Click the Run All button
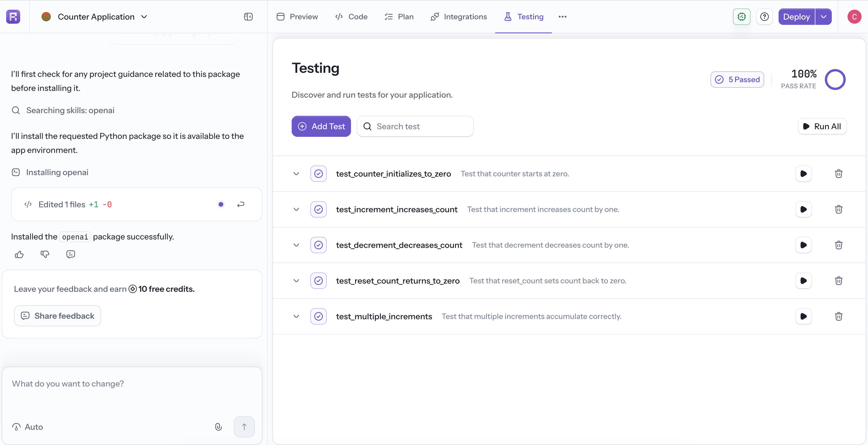868x445 pixels. (822, 126)
